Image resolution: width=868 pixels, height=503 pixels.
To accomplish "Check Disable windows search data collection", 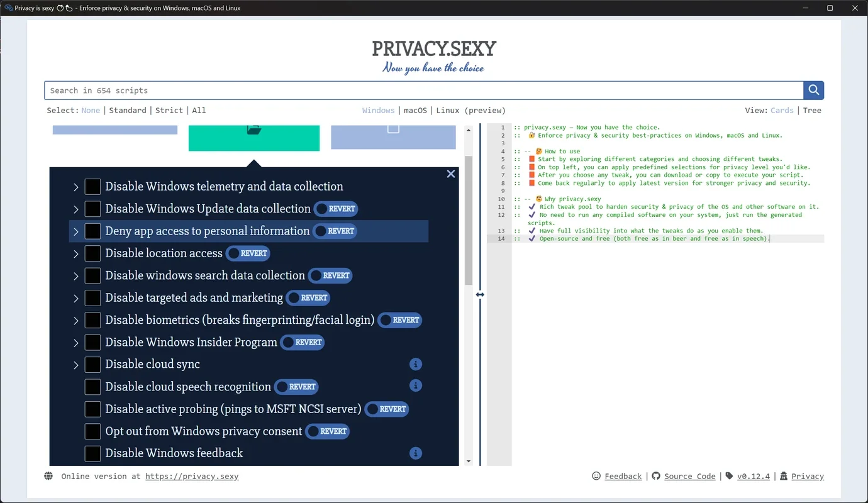I will click(92, 275).
